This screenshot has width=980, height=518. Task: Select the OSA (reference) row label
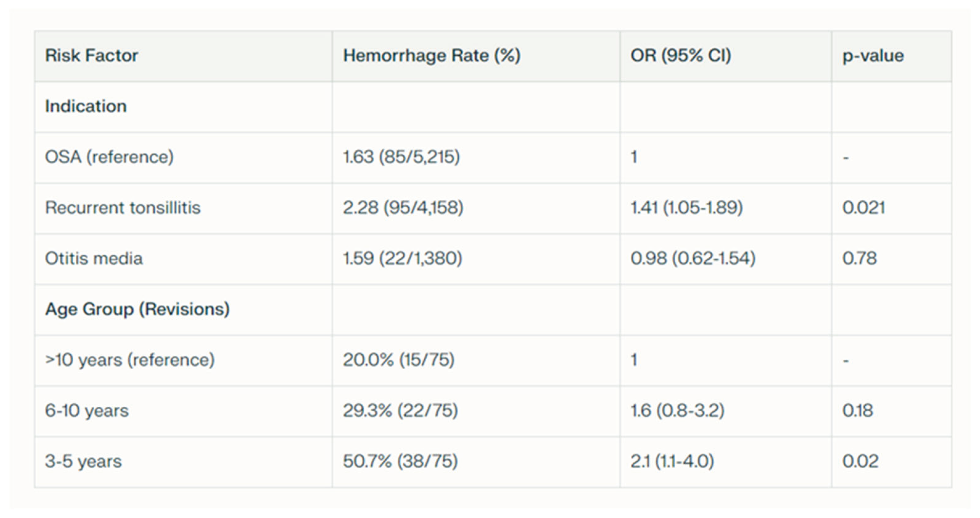tap(109, 157)
